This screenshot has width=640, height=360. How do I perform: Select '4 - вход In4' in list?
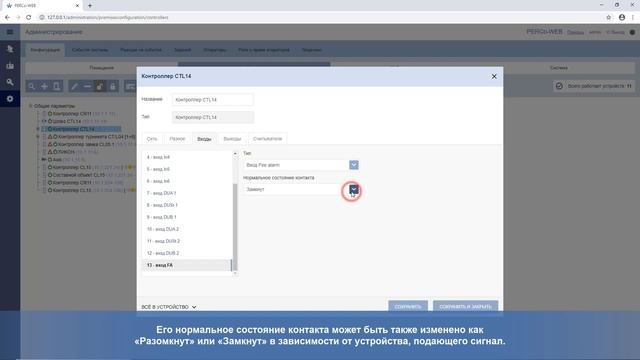187,157
